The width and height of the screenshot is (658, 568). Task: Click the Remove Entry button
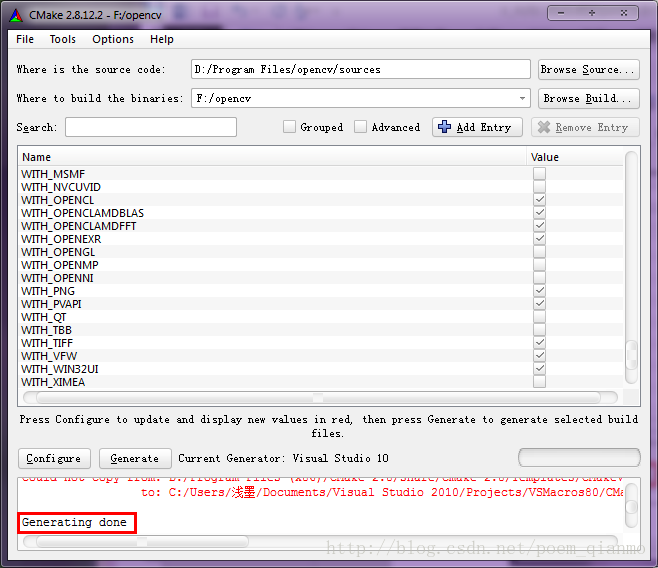click(585, 127)
